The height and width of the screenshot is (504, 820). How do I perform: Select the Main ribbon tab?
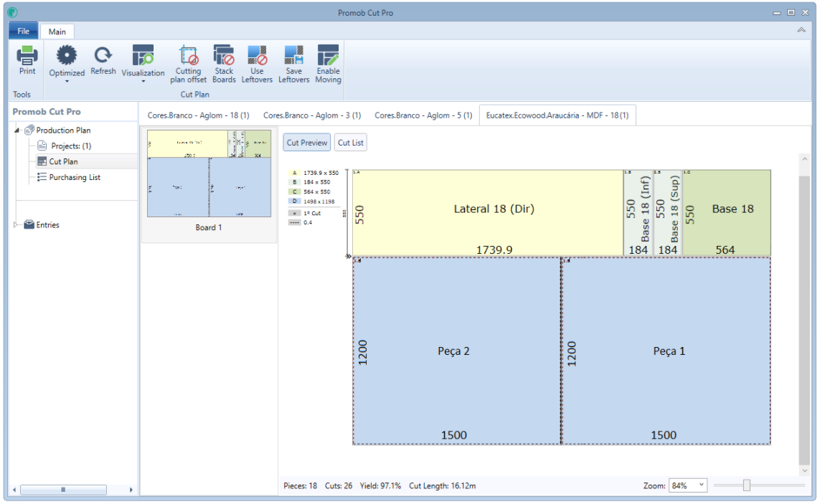pyautogui.click(x=57, y=32)
